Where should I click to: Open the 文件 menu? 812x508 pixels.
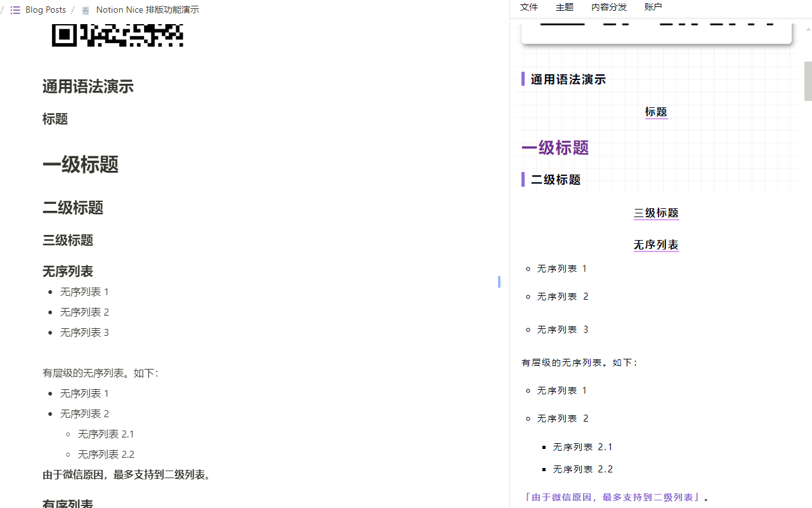click(x=529, y=7)
